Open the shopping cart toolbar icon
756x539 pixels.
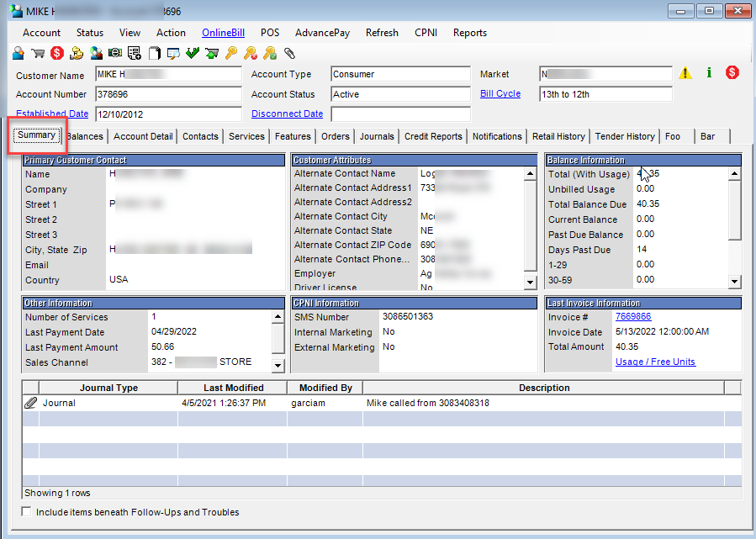pyautogui.click(x=38, y=52)
